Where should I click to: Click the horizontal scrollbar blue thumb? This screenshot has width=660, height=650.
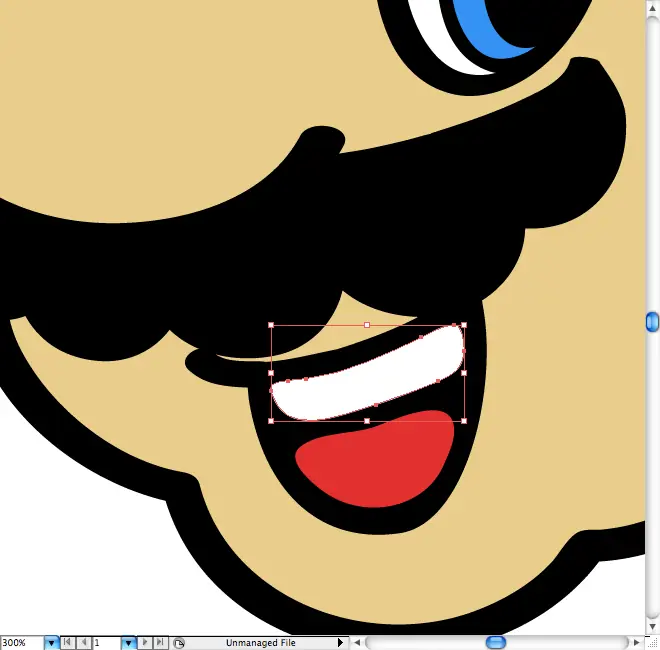point(496,643)
